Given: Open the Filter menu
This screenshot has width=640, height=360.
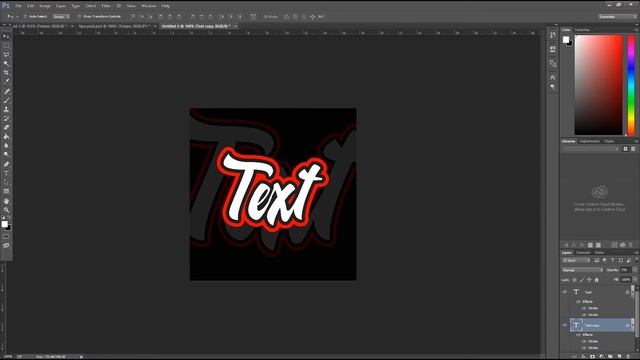Looking at the screenshot, I should pyautogui.click(x=106, y=6).
